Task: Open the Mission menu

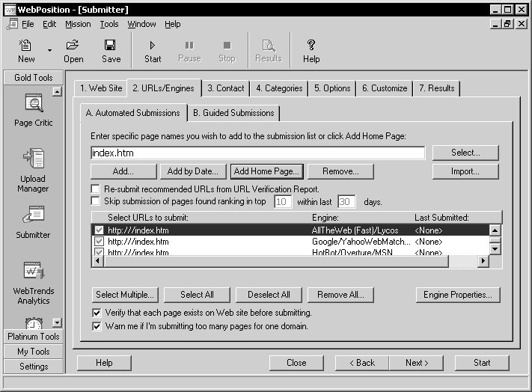Action: pyautogui.click(x=78, y=24)
